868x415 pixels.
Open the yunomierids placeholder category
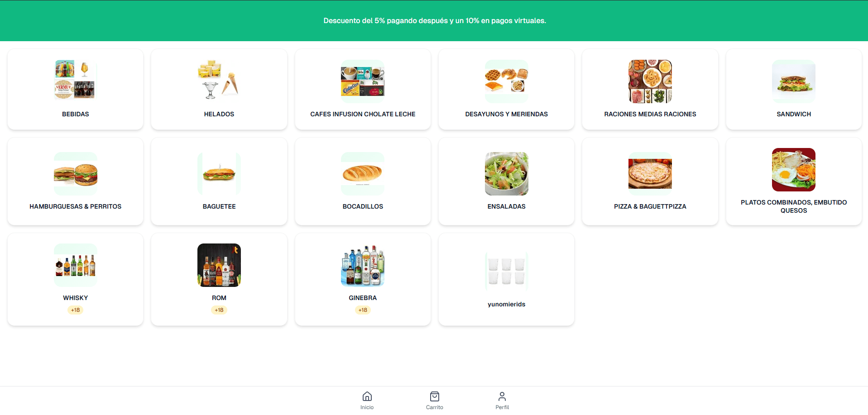[506, 280]
